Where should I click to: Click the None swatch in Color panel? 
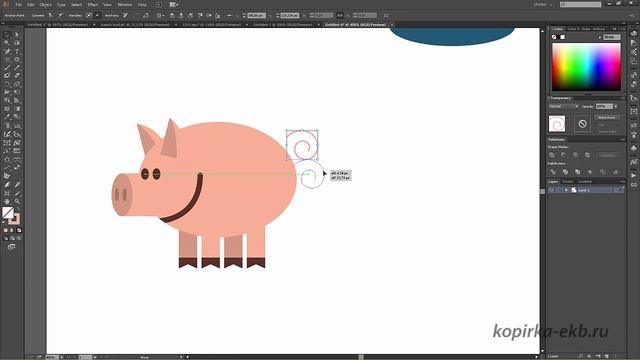[554, 37]
